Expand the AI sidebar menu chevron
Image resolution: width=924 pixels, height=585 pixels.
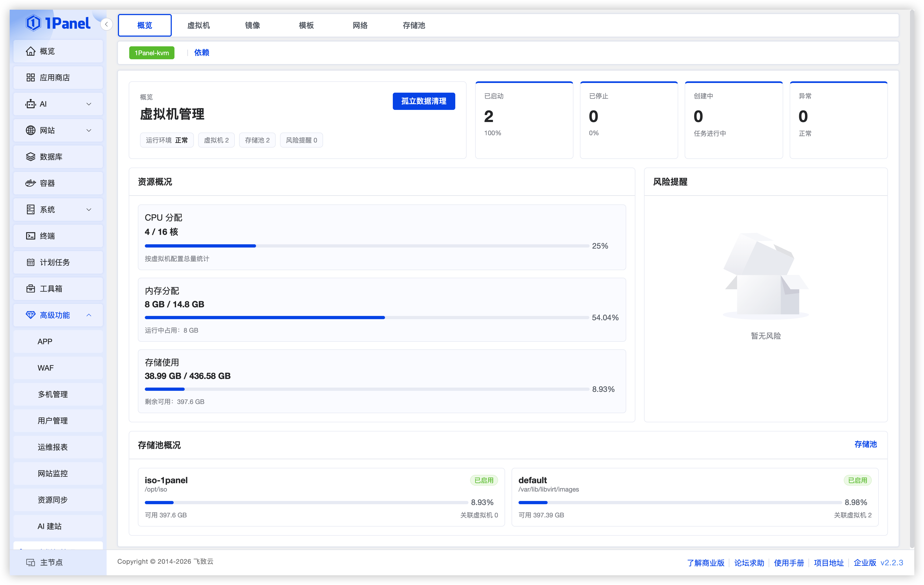(89, 104)
